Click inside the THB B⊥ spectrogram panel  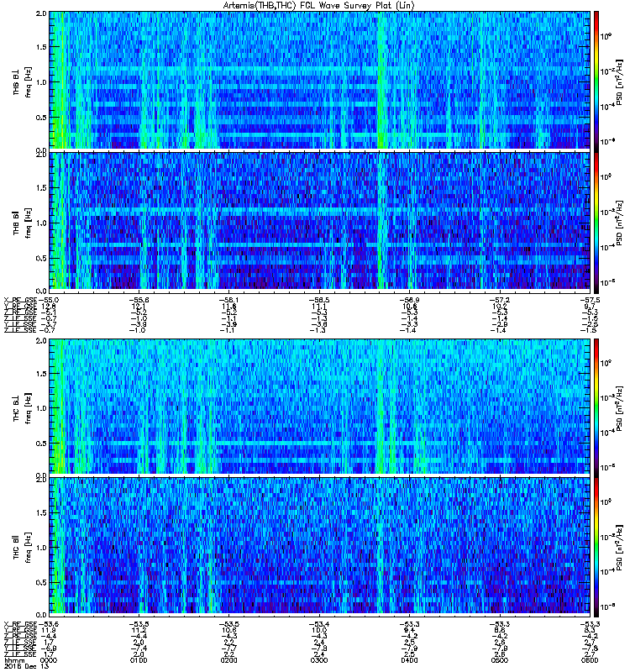[x=320, y=80]
